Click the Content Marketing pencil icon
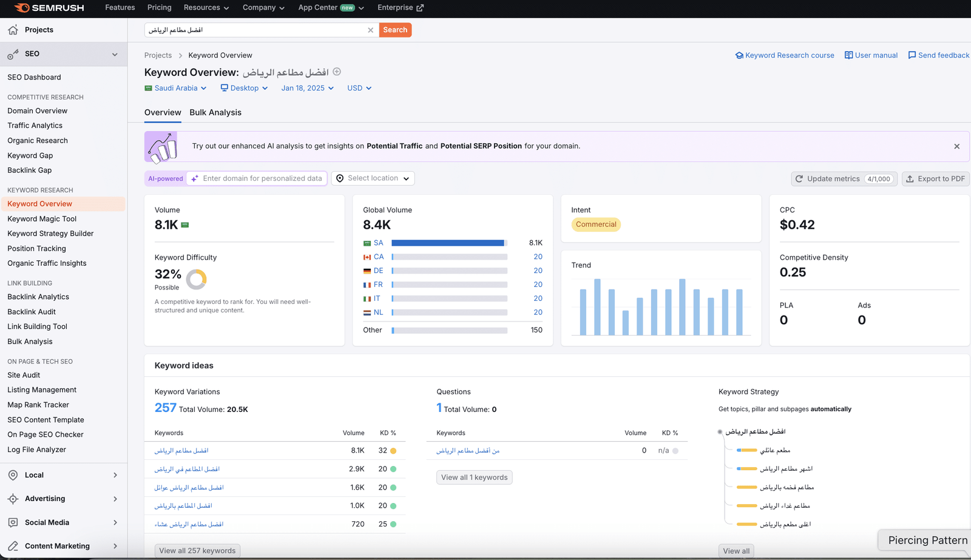Viewport: 971px width, 560px height. pos(13,546)
